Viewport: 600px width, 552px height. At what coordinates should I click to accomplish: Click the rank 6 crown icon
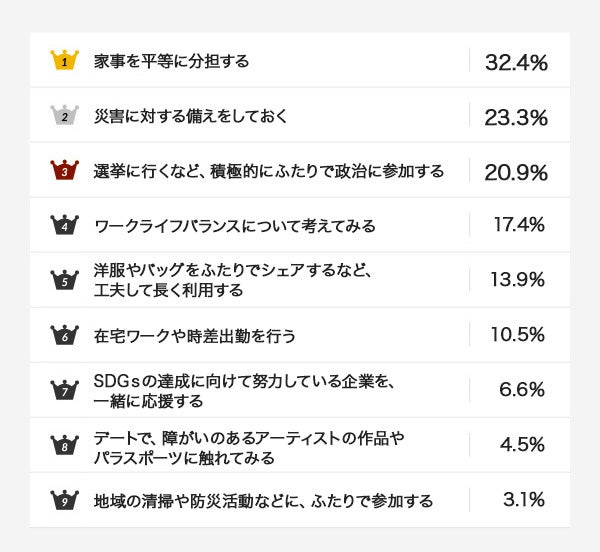click(64, 335)
